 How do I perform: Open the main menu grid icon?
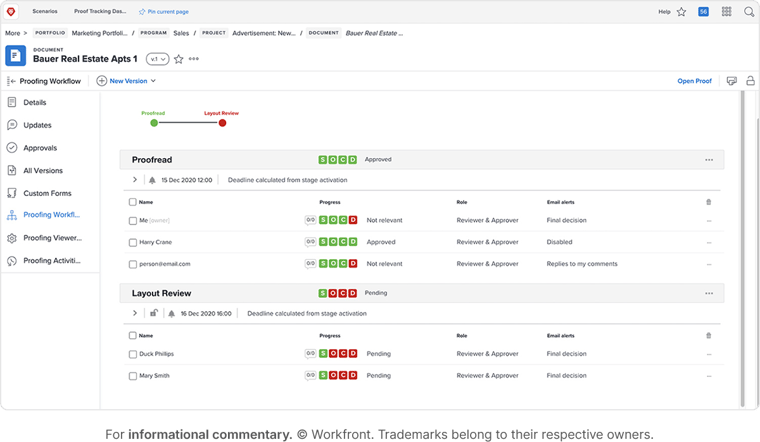[x=727, y=12]
